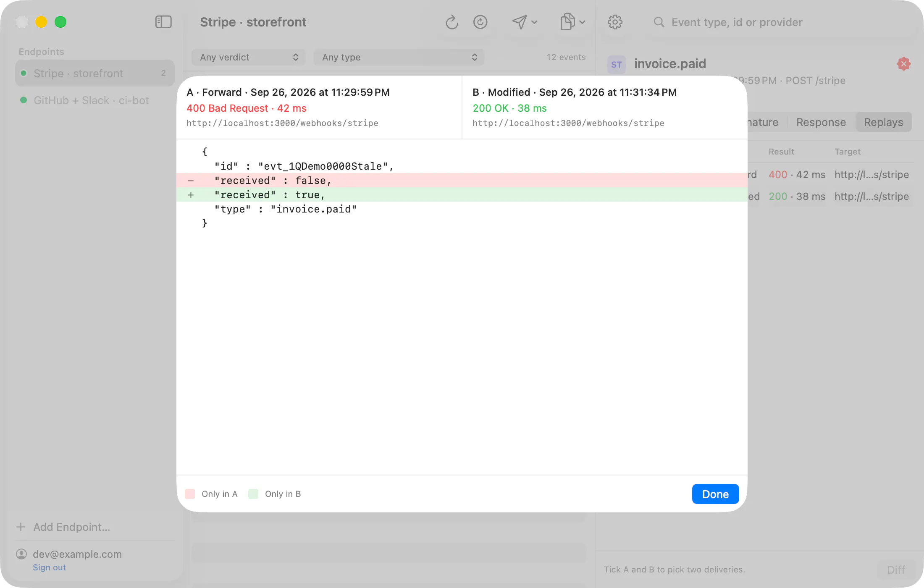The height and width of the screenshot is (588, 924).
Task: Click the unread count badge 2
Action: pyautogui.click(x=163, y=73)
